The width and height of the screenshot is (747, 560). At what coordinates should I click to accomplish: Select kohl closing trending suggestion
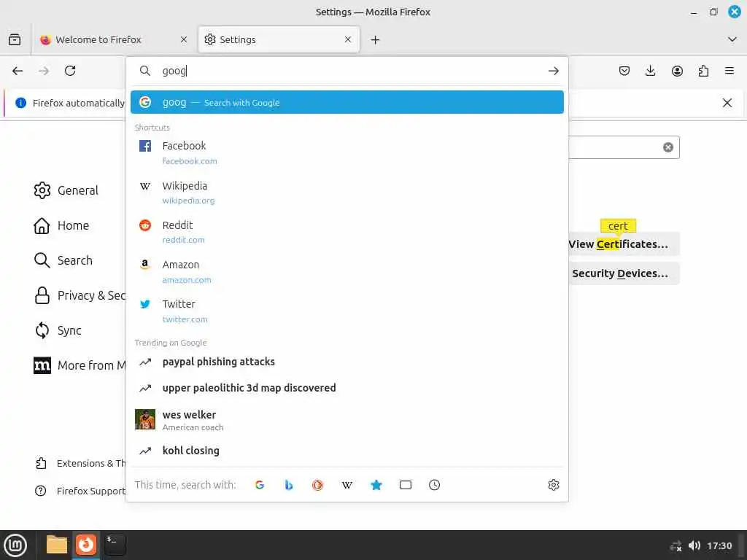click(x=347, y=451)
